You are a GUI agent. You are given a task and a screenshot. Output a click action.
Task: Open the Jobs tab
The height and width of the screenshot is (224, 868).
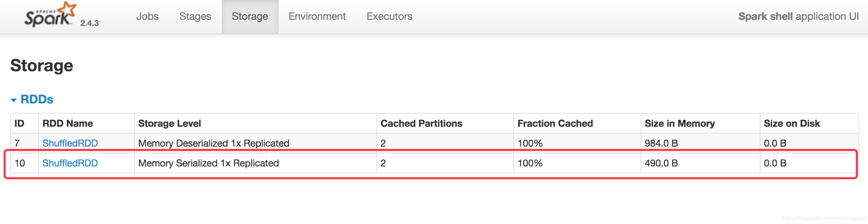(x=148, y=16)
